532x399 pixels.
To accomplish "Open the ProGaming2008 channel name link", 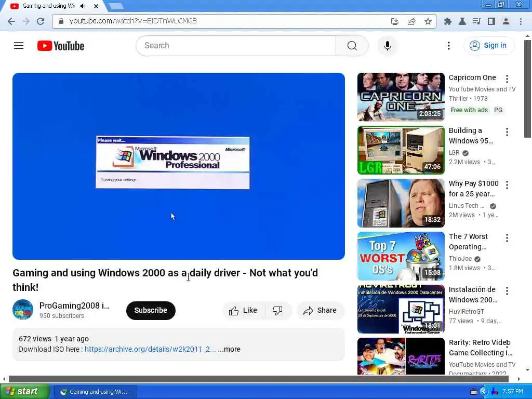I will [x=74, y=305].
